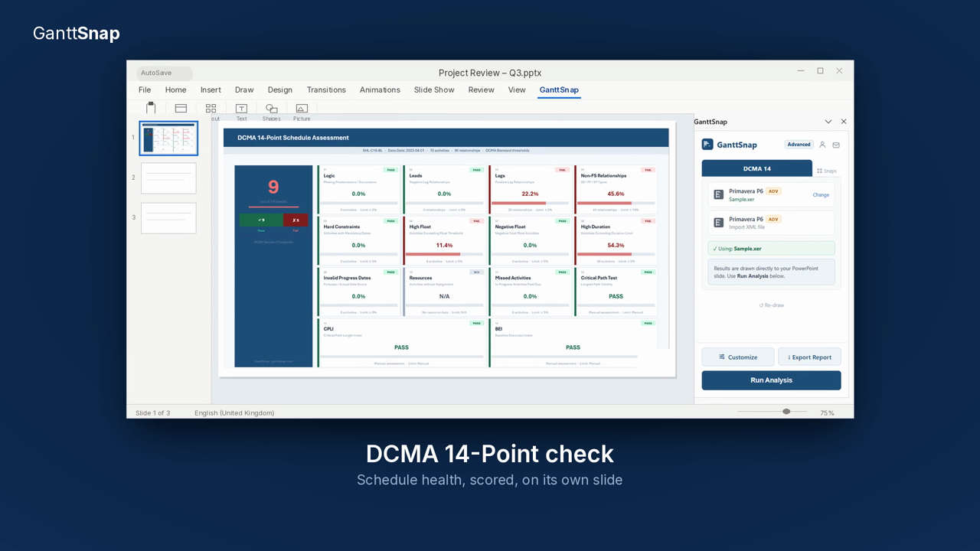Viewport: 980px width, 551px height.
Task: Click the mail envelope icon in GanttSnap pane
Action: (x=836, y=145)
